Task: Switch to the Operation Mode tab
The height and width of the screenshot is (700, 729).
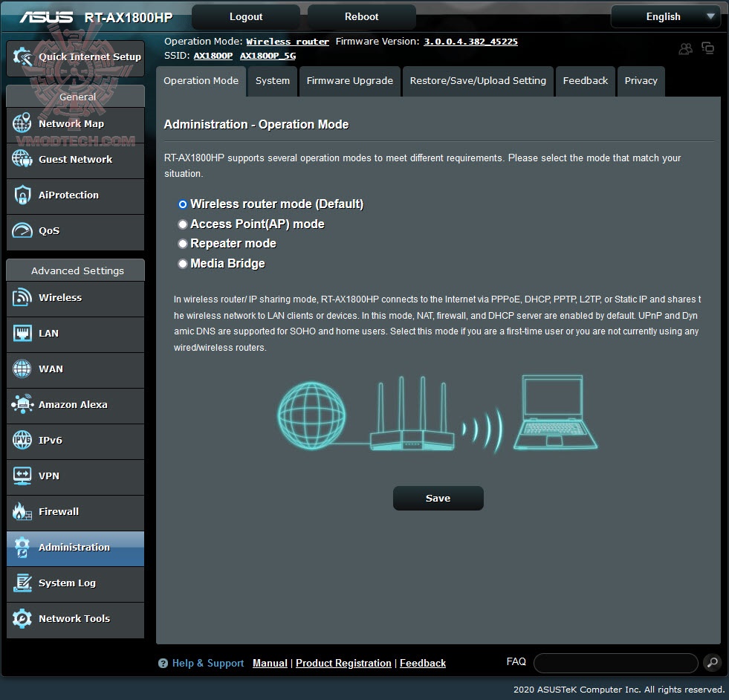Action: click(x=201, y=81)
